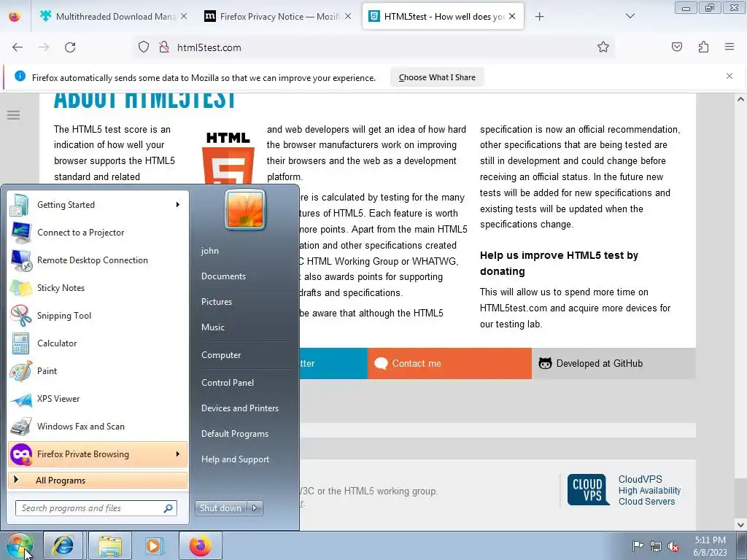Launch Remote Desktop Connection
This screenshot has width=747, height=560.
point(98,260)
